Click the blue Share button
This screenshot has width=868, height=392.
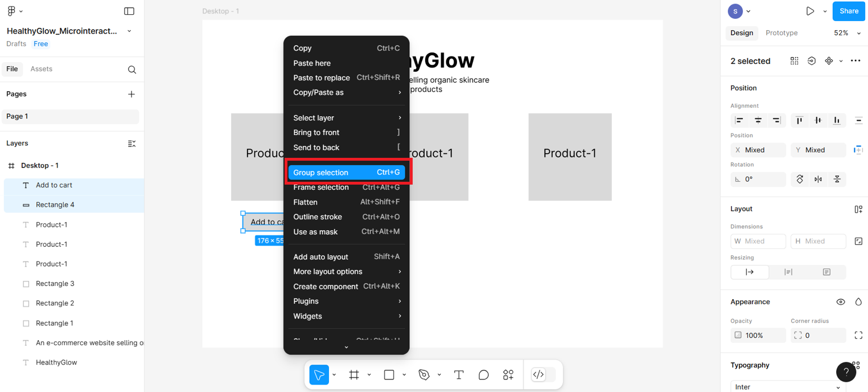[x=849, y=11]
